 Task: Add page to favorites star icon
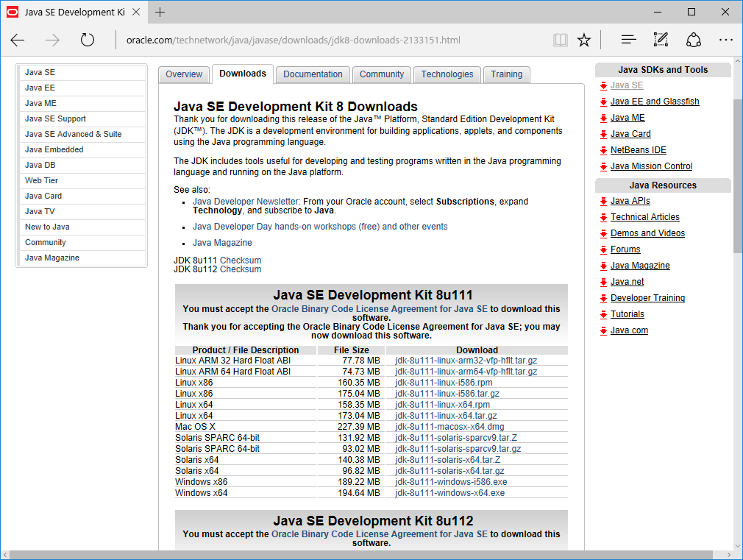click(x=584, y=40)
